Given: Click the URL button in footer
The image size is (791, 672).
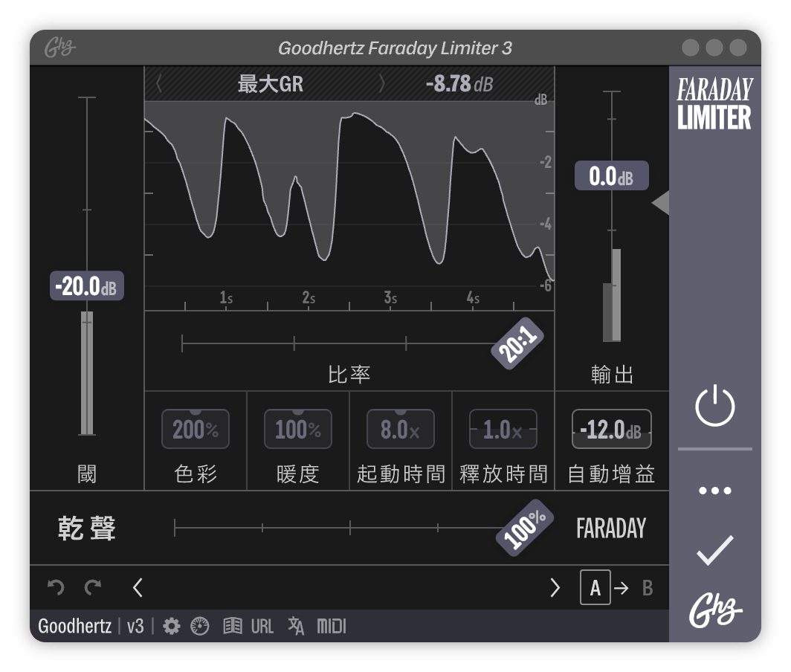Looking at the screenshot, I should point(262,627).
